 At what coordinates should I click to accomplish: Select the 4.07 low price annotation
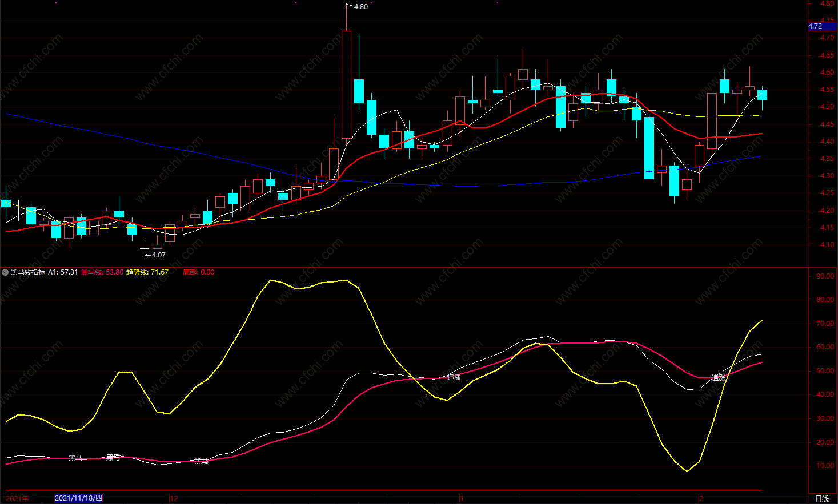pyautogui.click(x=159, y=255)
